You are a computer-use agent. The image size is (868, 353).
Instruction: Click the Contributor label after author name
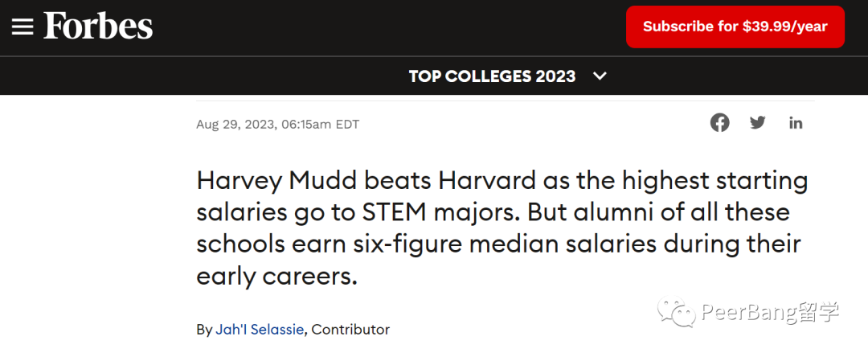coord(351,329)
